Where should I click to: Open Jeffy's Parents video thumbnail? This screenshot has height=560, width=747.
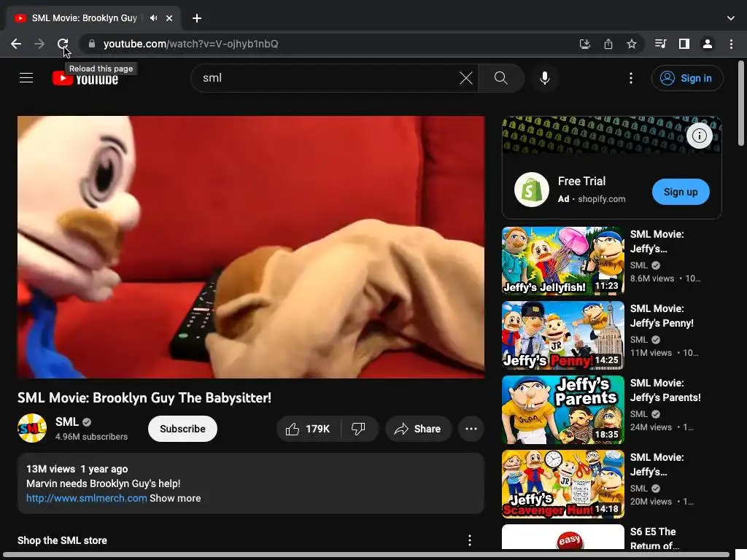[x=563, y=410]
